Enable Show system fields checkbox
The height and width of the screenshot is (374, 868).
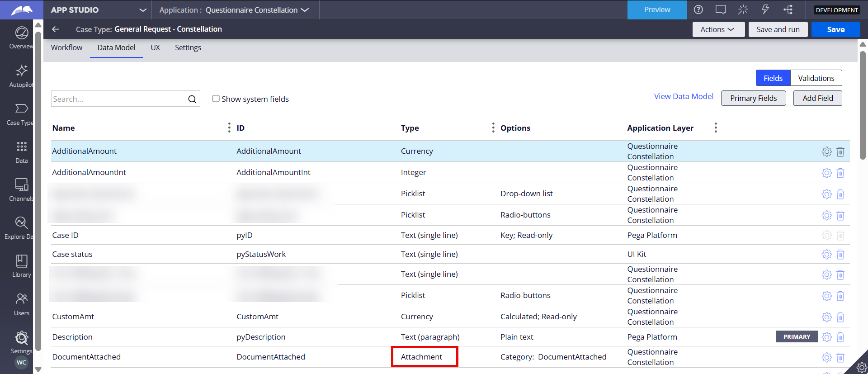click(216, 99)
